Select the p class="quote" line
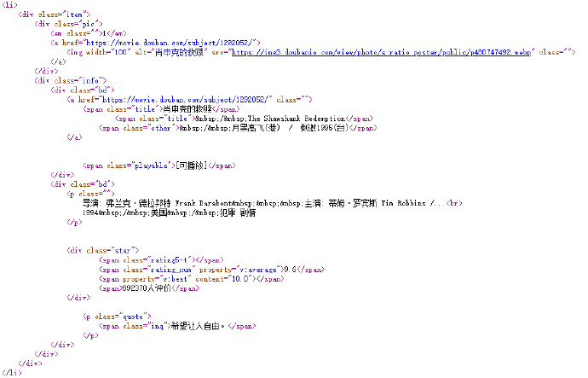 [118, 317]
